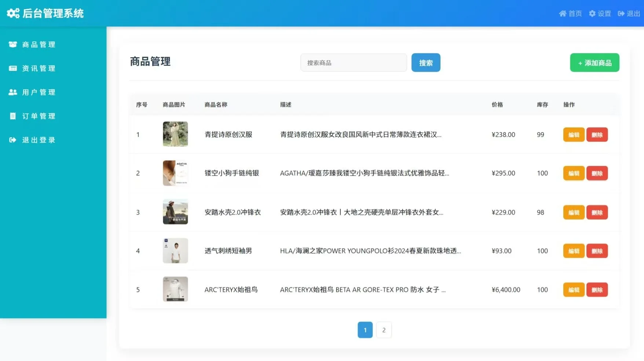The image size is (644, 361).
Task: Go to pagination page 2
Action: click(384, 329)
